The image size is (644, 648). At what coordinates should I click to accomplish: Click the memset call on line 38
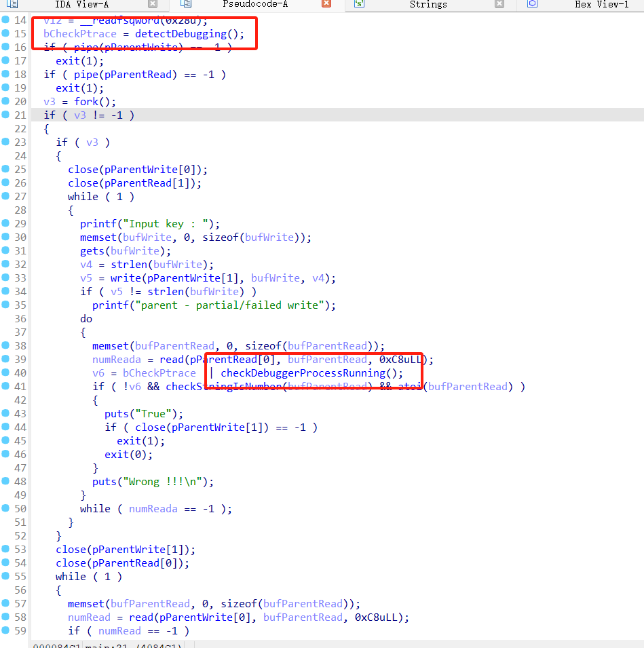(x=111, y=346)
